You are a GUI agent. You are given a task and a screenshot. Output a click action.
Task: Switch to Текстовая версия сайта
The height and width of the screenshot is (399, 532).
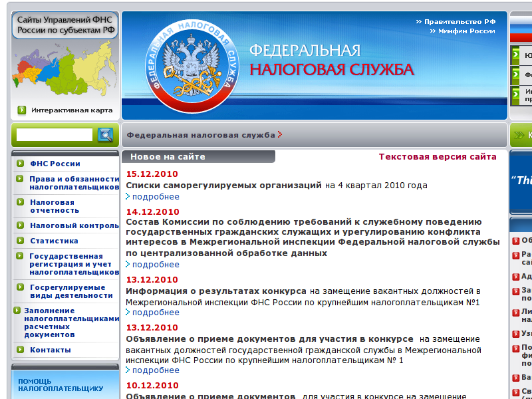438,157
